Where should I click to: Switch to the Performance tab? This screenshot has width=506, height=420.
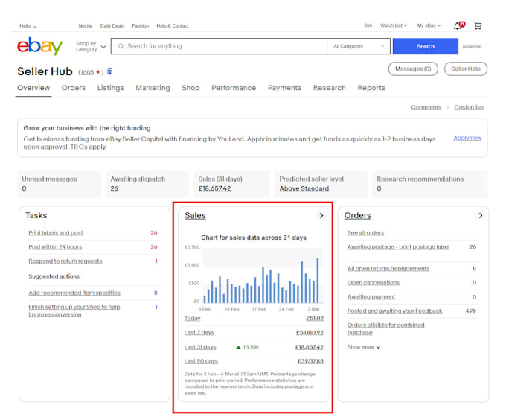point(234,88)
